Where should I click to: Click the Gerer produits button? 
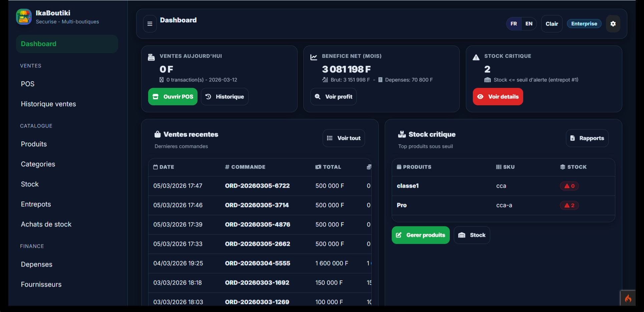[x=420, y=235]
